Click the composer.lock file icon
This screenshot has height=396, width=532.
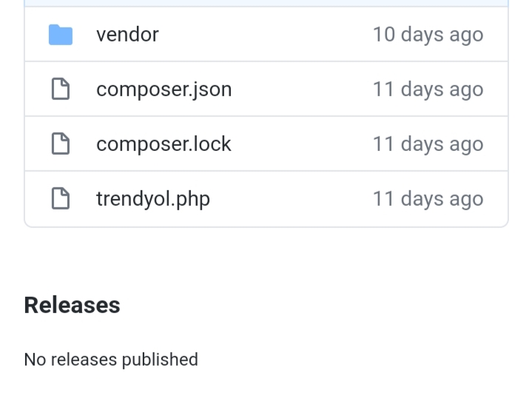pos(59,144)
